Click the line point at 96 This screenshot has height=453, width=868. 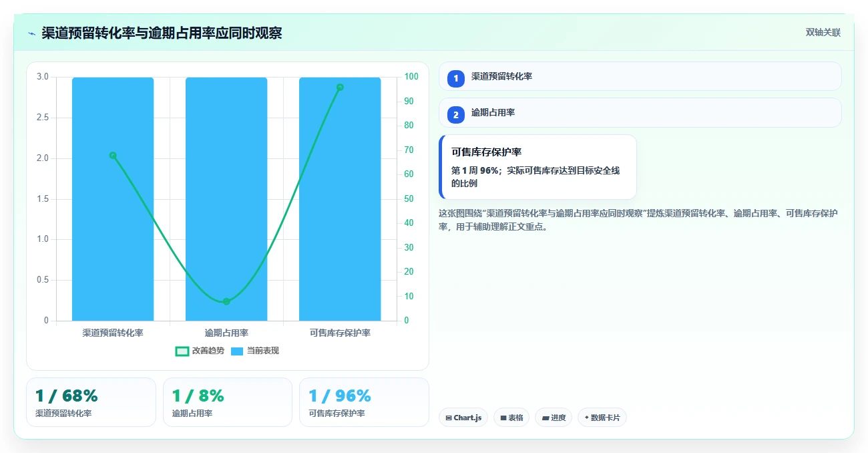[x=340, y=87]
